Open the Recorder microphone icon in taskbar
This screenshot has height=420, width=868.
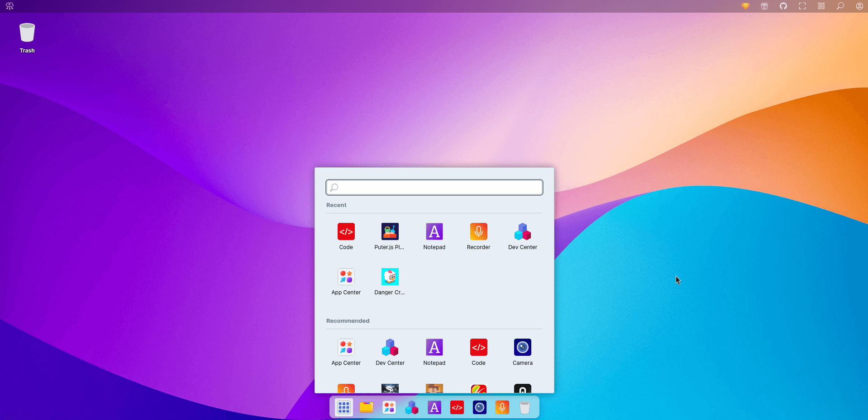pyautogui.click(x=502, y=407)
